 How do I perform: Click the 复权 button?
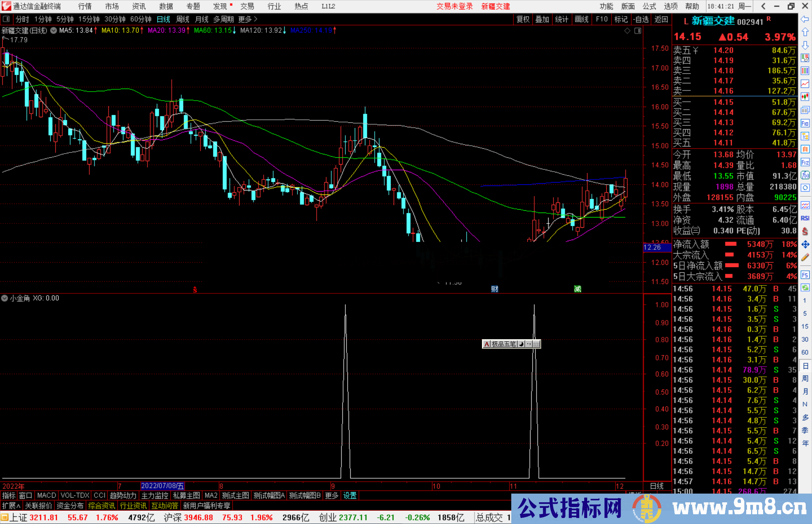(523, 19)
